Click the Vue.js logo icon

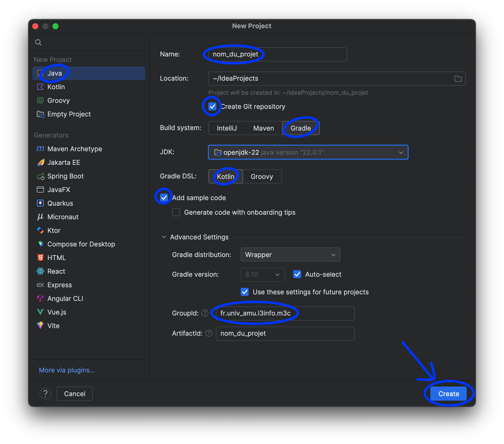coord(40,312)
